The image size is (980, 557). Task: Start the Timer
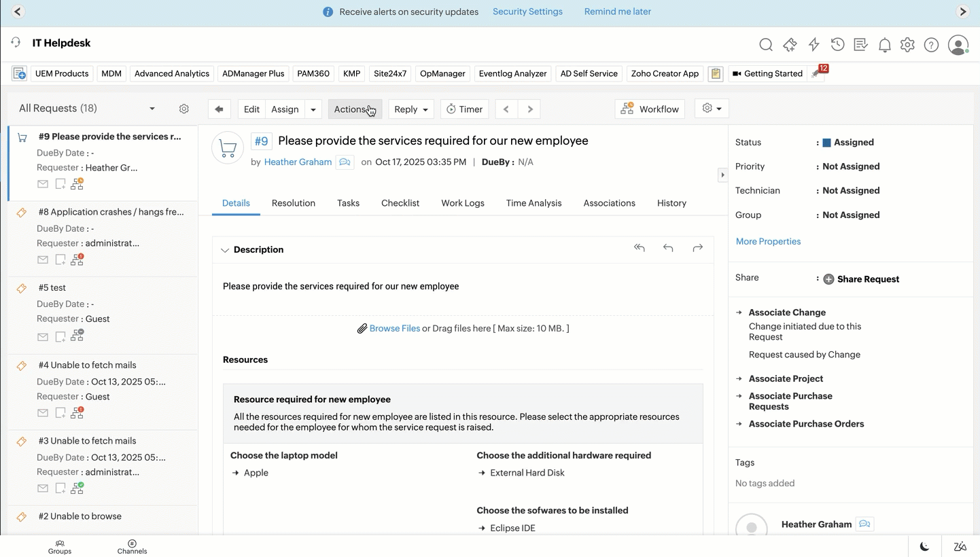point(465,109)
